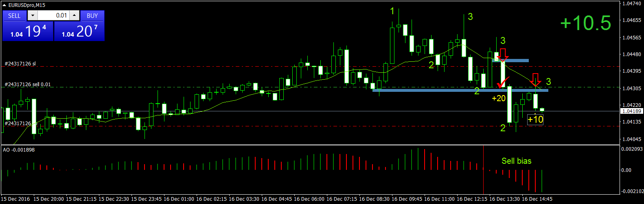Click the sell price 1.04 19 panel
This screenshot has width=644, height=204.
(x=28, y=31)
